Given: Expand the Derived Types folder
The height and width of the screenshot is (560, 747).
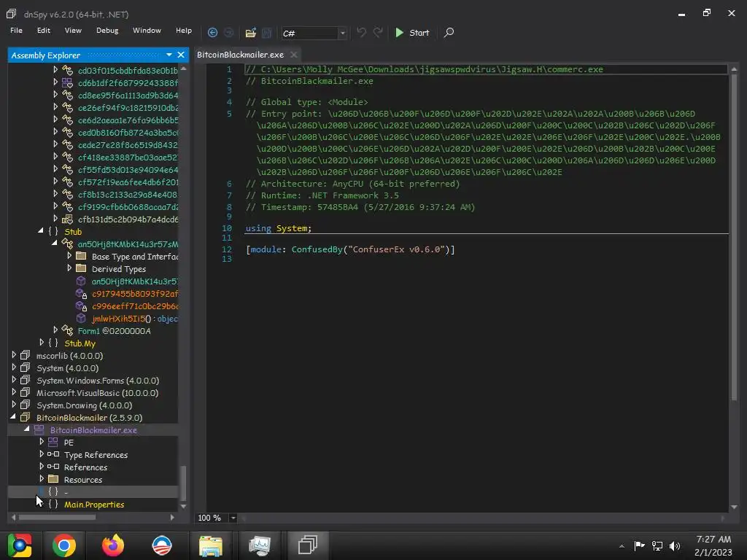Looking at the screenshot, I should pyautogui.click(x=69, y=268).
